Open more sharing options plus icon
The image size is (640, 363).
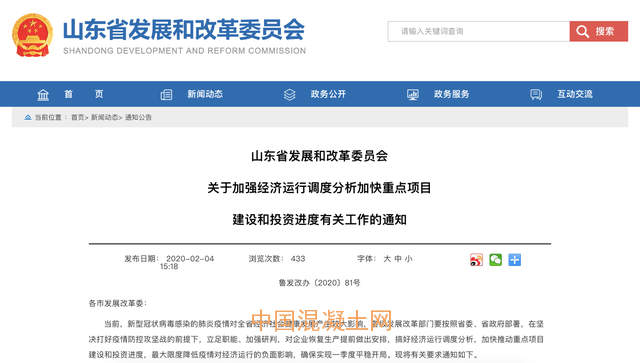pyautogui.click(x=515, y=260)
